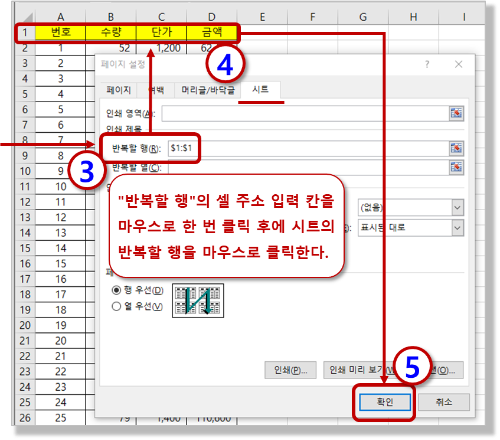
Task: Click the range selector icon for 반복할 행
Action: [456, 148]
